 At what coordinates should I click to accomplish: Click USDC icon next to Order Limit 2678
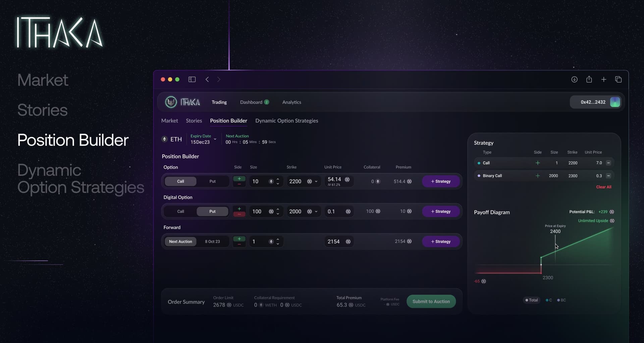pos(229,305)
